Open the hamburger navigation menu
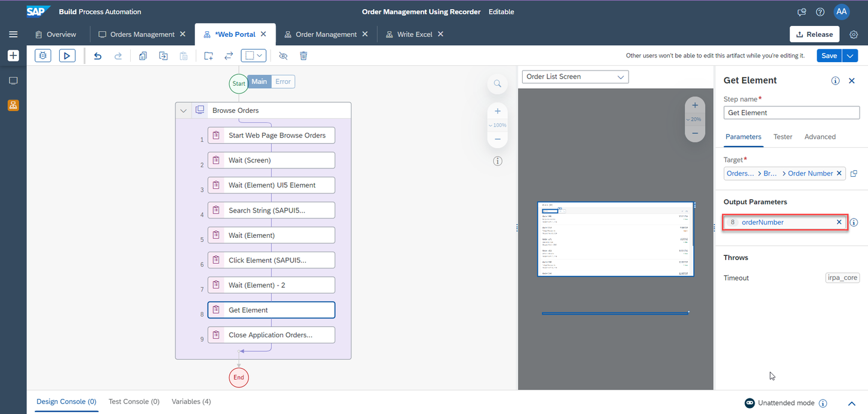This screenshot has width=868, height=414. point(13,34)
